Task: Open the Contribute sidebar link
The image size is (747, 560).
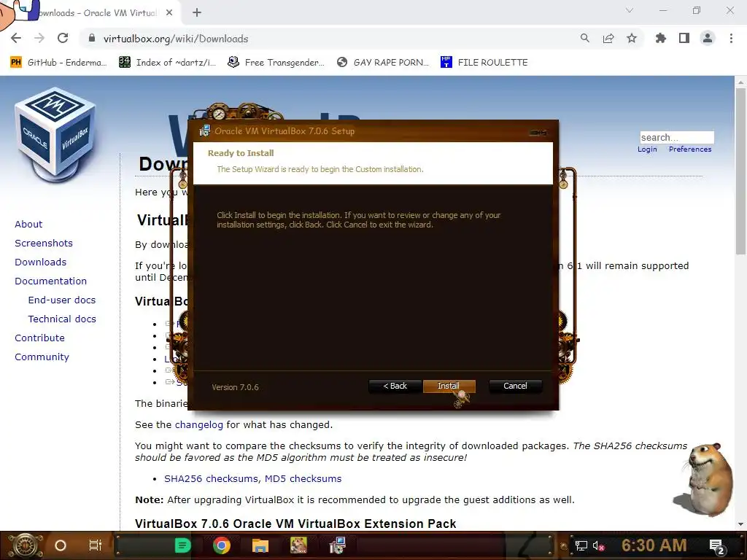Action: click(39, 338)
